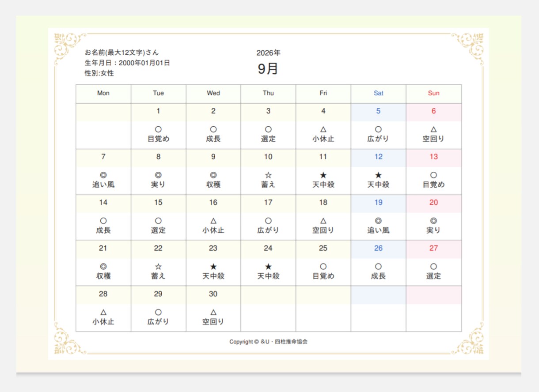Click the 追い風 label under date 7
The width and height of the screenshot is (539, 392).
(x=103, y=185)
